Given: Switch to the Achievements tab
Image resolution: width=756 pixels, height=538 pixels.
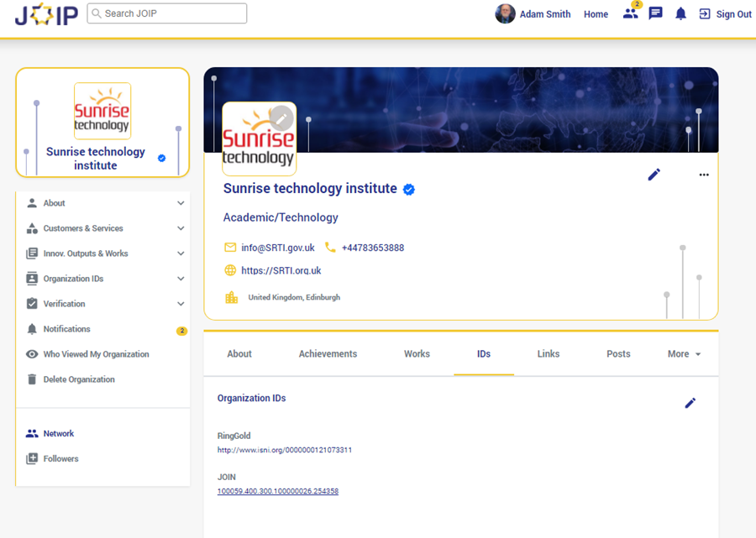Looking at the screenshot, I should [x=328, y=354].
